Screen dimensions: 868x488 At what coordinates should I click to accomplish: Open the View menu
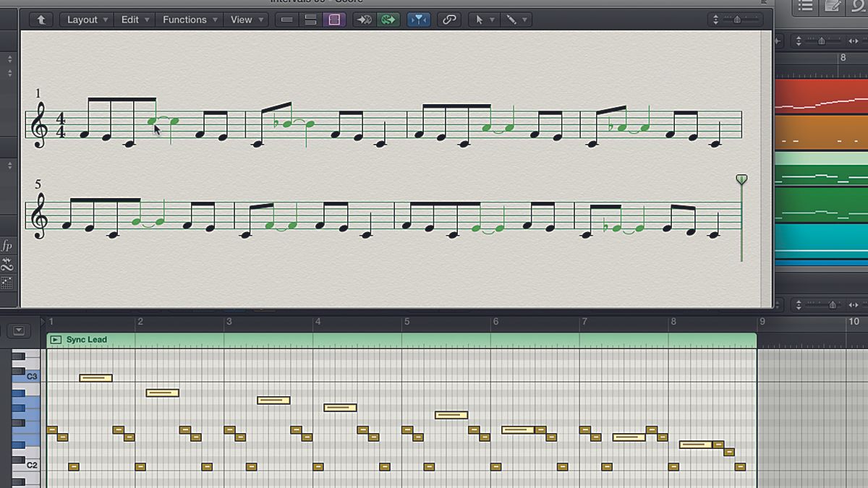[x=242, y=20]
